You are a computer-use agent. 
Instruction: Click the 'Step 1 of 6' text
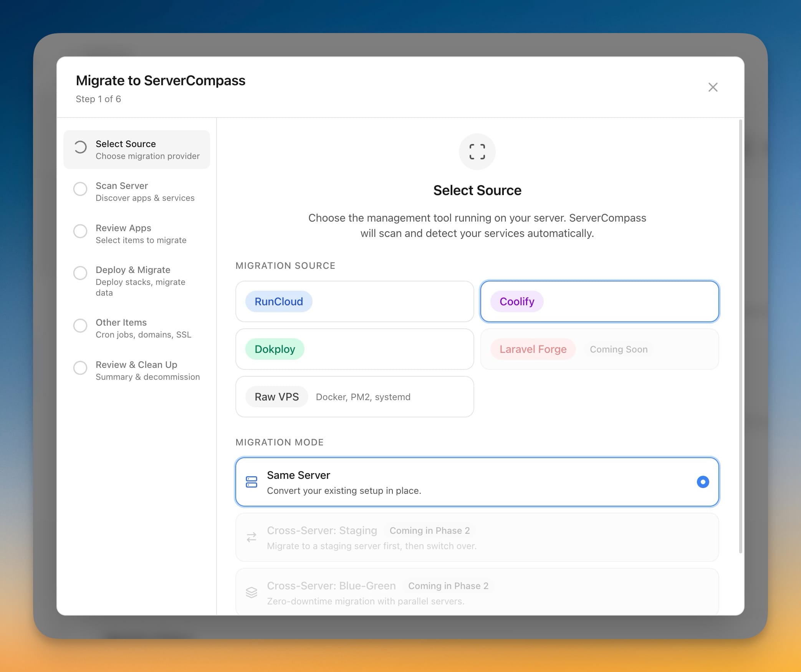coord(98,99)
